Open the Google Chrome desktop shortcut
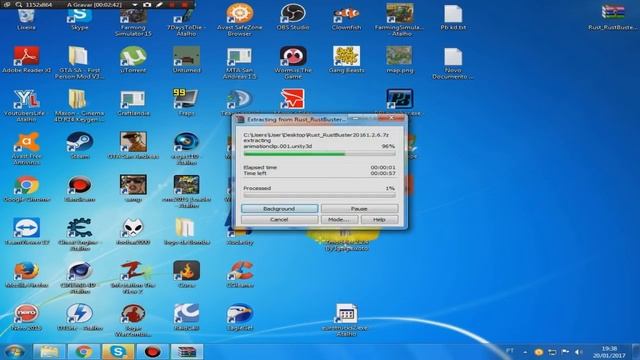Image resolution: width=640 pixels, height=360 pixels. tap(27, 189)
